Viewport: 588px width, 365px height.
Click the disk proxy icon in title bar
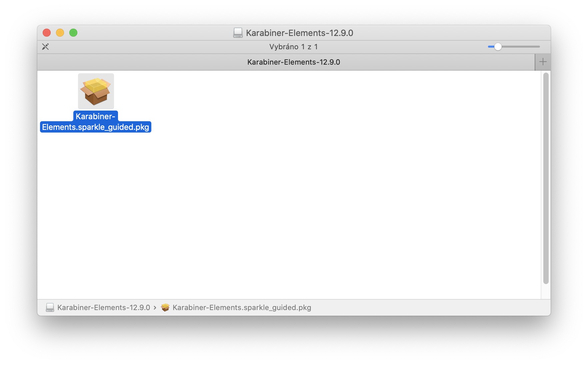[x=238, y=33]
